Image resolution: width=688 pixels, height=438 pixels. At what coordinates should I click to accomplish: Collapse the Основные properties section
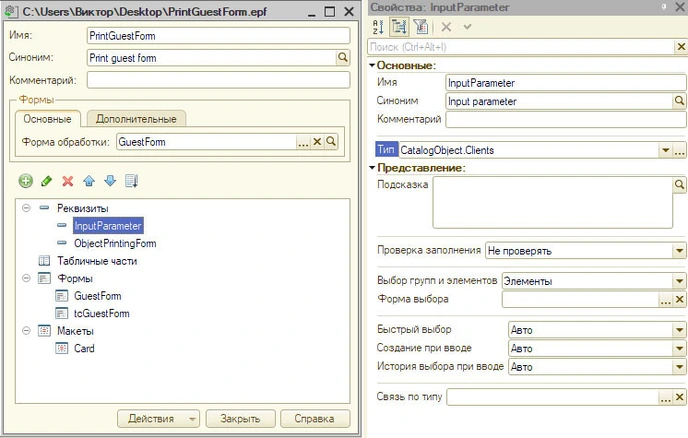pyautogui.click(x=372, y=64)
